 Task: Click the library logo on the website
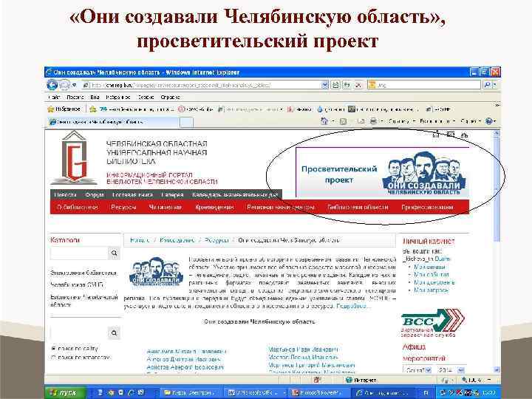tap(74, 158)
